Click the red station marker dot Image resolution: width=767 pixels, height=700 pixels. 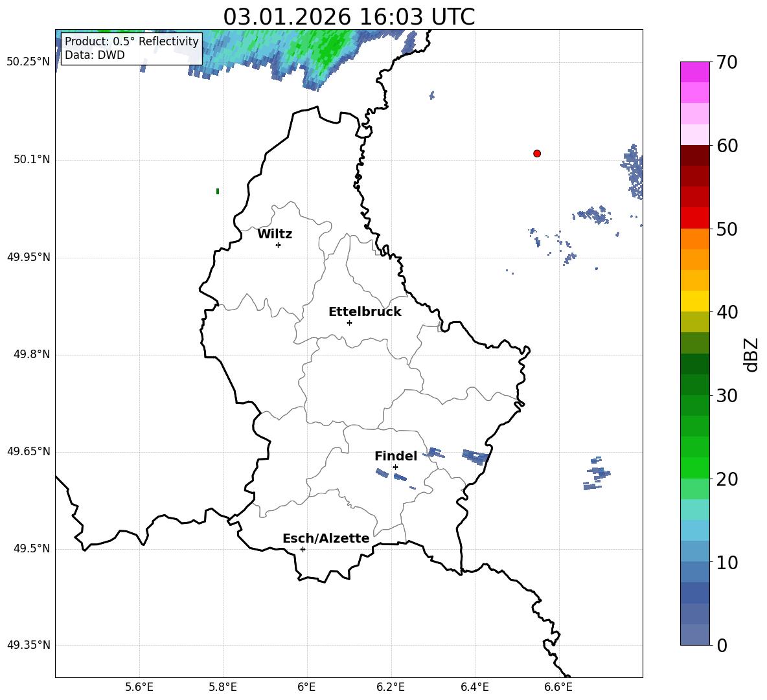537,153
